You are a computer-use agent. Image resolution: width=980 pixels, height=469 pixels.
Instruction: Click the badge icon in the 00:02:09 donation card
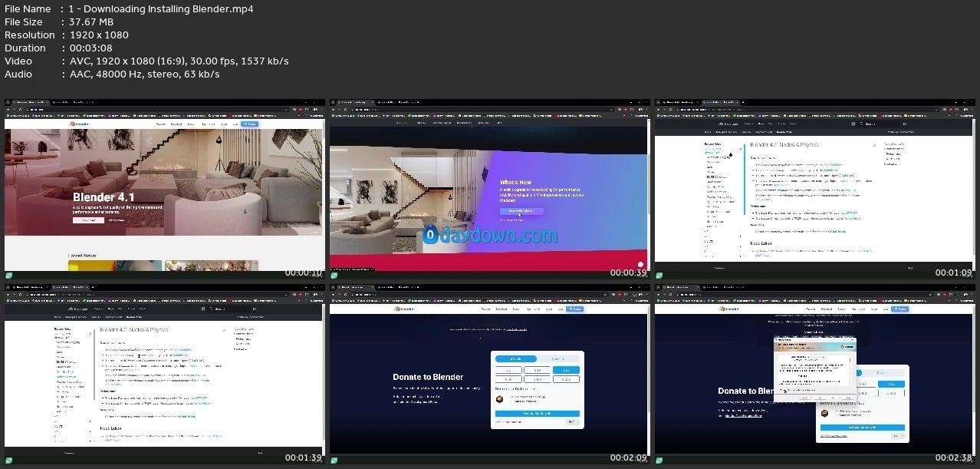pyautogui.click(x=501, y=398)
